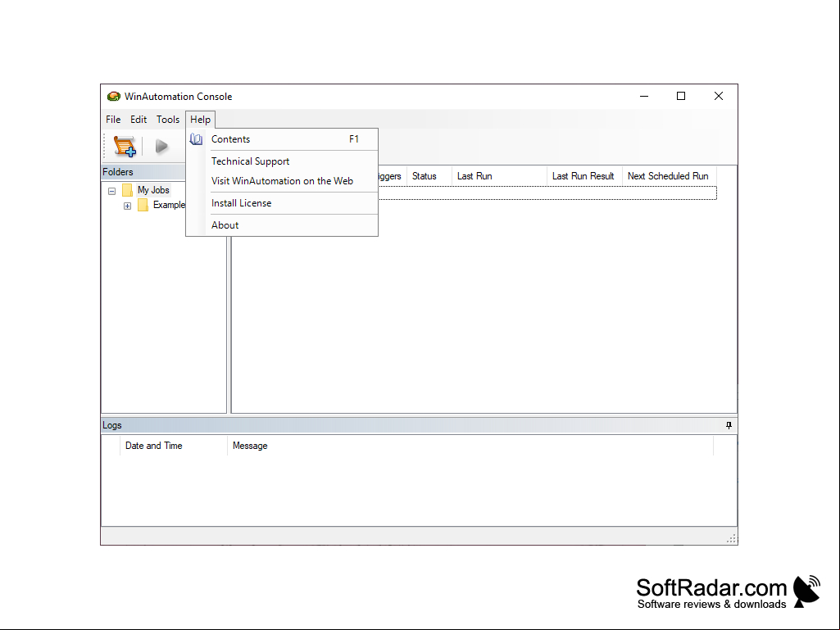Select the My Jobs folder icon

(x=128, y=190)
